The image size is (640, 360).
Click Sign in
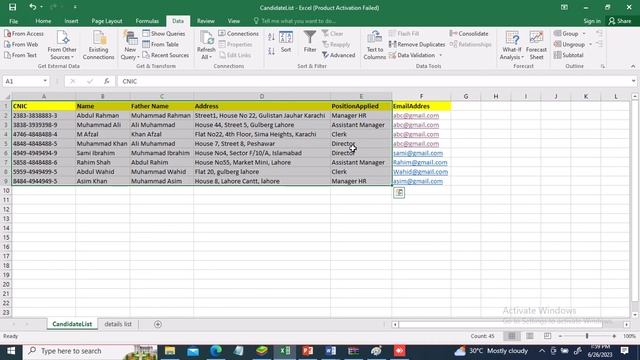(592, 21)
